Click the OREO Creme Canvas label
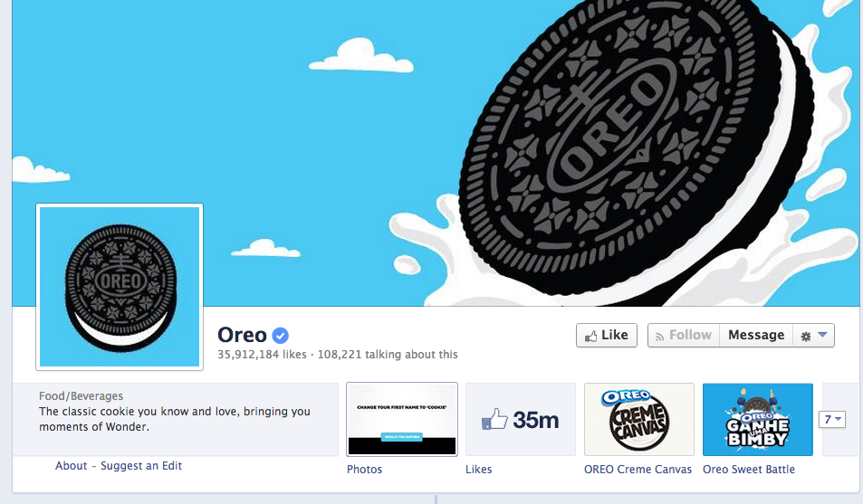The image size is (863, 504). pyautogui.click(x=638, y=470)
